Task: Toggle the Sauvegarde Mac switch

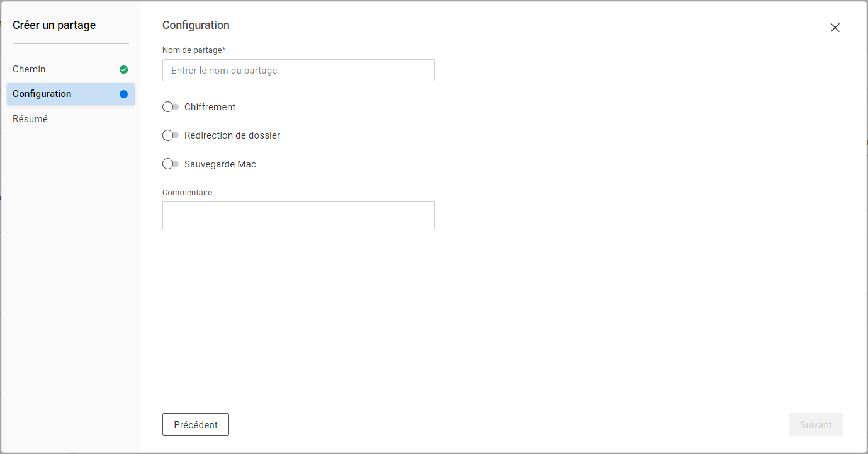Action: click(170, 164)
